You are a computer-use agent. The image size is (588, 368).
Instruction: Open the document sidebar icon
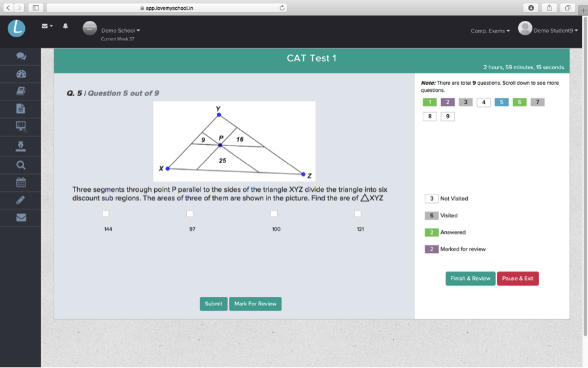pos(21,108)
